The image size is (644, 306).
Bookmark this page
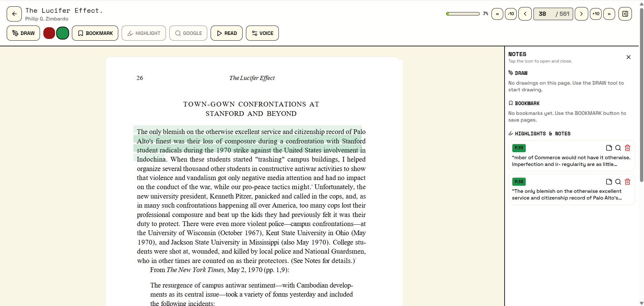tap(95, 33)
